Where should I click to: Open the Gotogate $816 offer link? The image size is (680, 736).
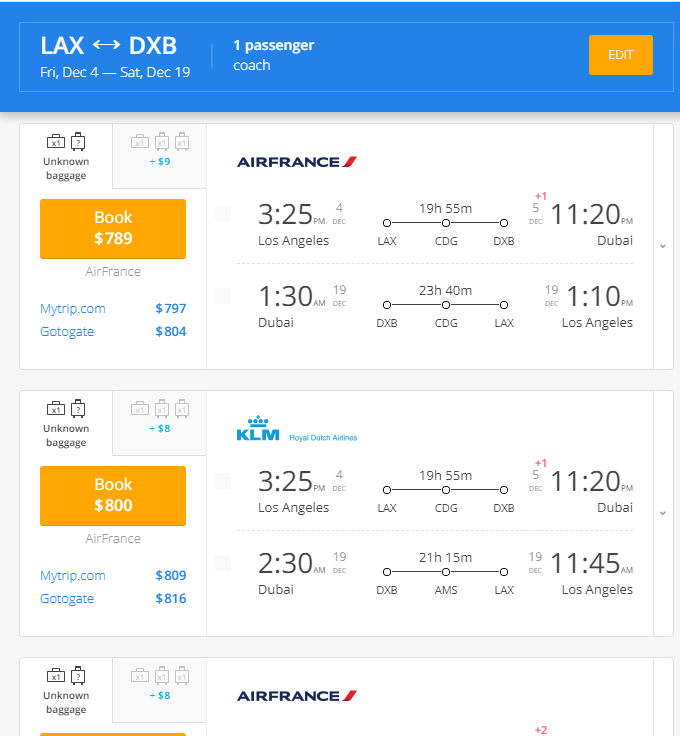[67, 599]
